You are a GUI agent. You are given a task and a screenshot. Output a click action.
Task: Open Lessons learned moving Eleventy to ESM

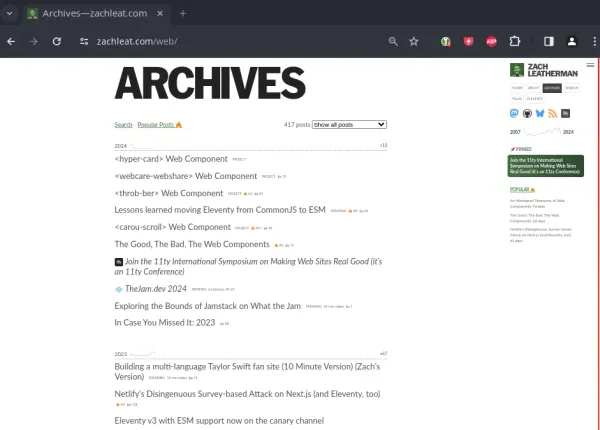(x=220, y=210)
